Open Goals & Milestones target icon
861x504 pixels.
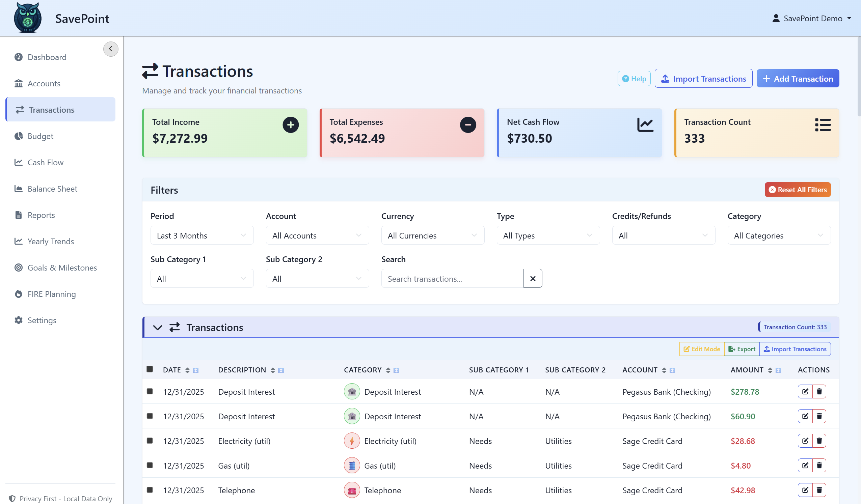coord(19,268)
